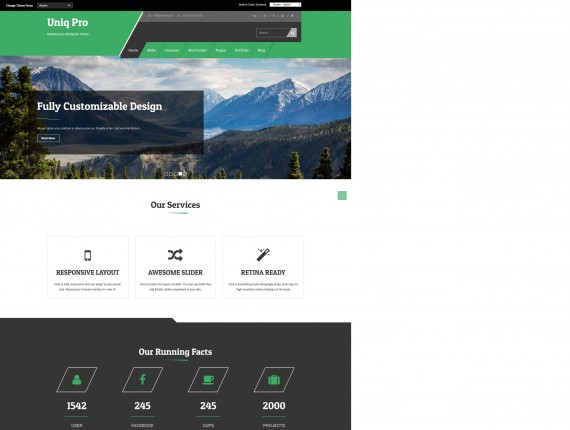Image resolution: width=570 pixels, height=430 pixels.
Task: Open the Features menu item
Action: coord(172,50)
